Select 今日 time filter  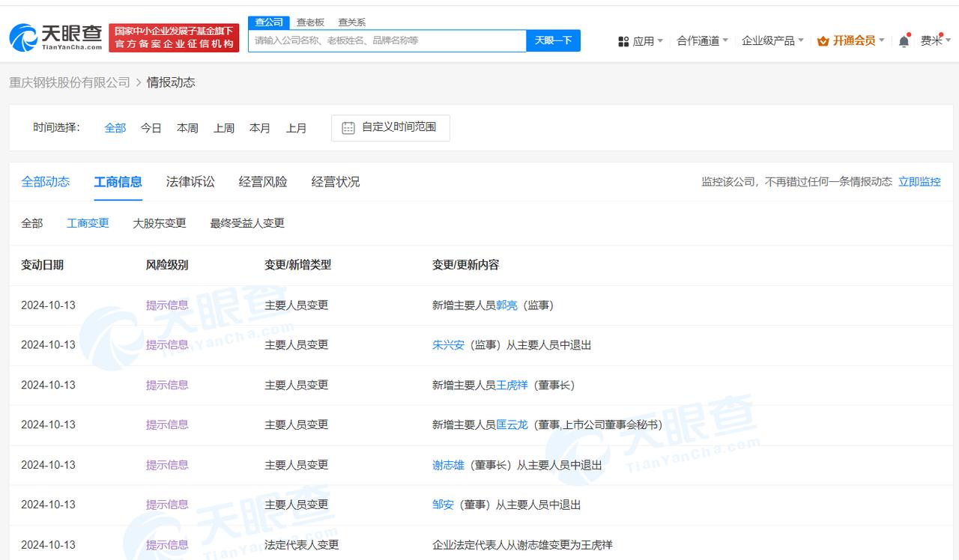click(x=151, y=128)
